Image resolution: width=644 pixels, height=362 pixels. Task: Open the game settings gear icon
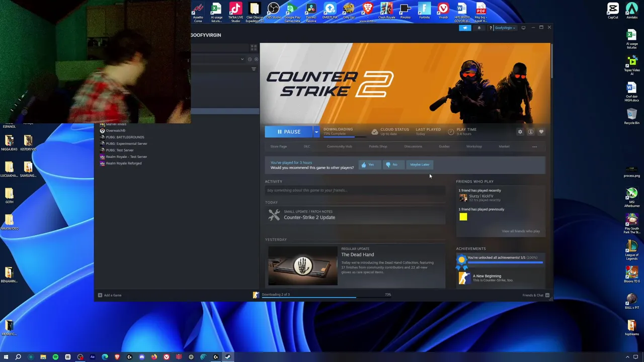[x=520, y=132]
